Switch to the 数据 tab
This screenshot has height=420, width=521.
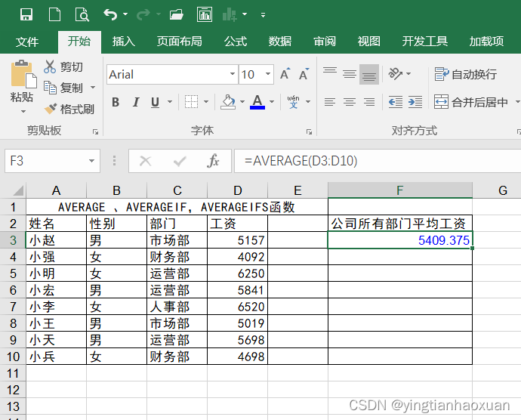[280, 42]
